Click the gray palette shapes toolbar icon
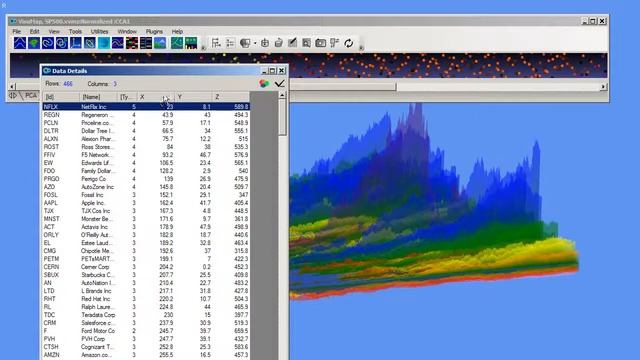Screen dimensions: 640x360 [245, 43]
